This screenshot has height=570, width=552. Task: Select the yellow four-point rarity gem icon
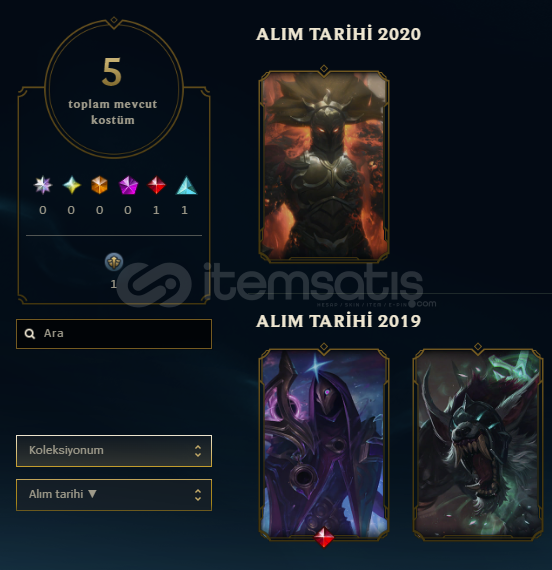[x=72, y=185]
